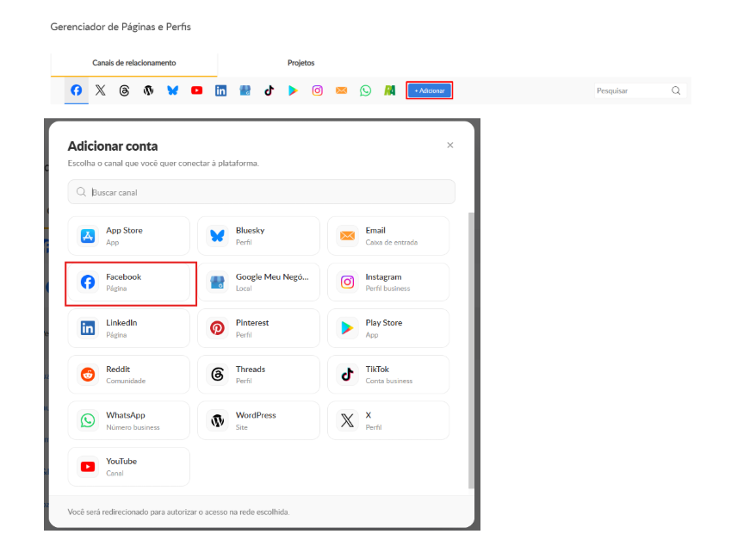Select the Facebook icon in the channels toolbar

[x=76, y=90]
